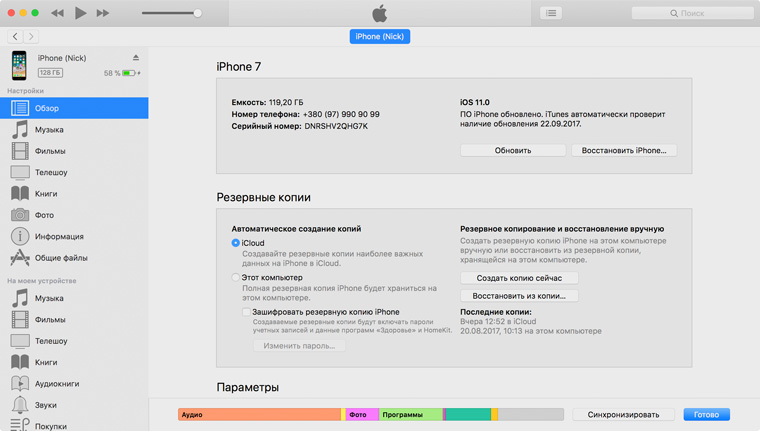The height and width of the screenshot is (431, 760).
Task: Skip forward with fast-forward button
Action: pyautogui.click(x=102, y=13)
